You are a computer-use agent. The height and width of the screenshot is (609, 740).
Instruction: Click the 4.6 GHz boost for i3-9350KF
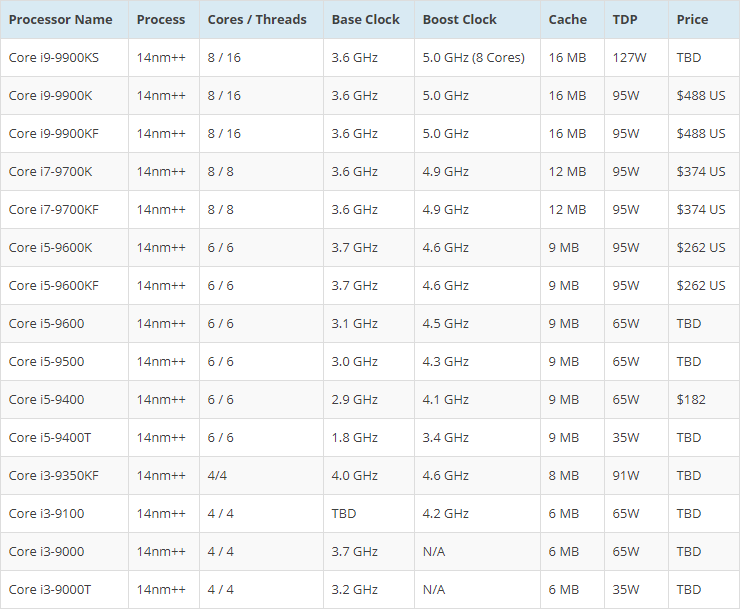[446, 475]
